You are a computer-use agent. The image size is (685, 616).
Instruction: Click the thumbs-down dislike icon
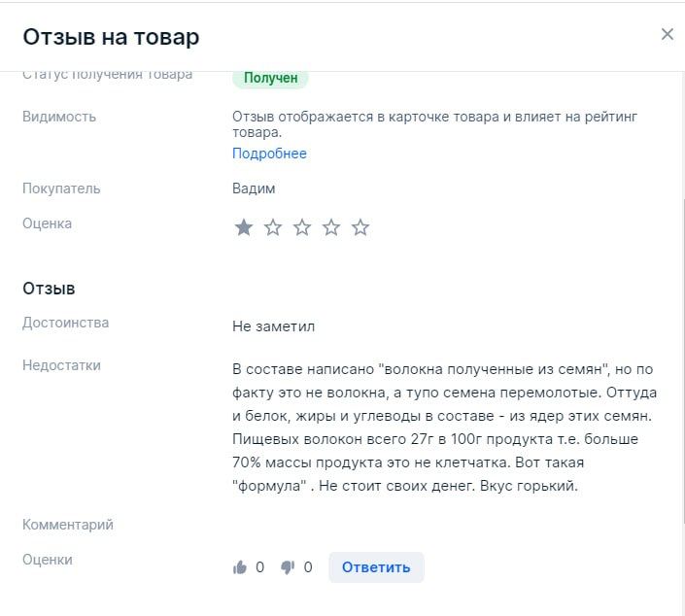point(289,567)
